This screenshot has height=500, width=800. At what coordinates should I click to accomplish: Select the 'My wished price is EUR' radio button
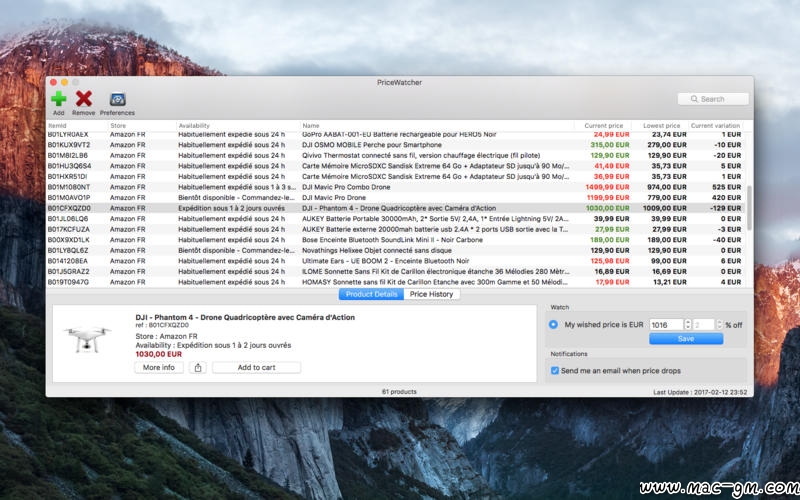click(x=553, y=324)
